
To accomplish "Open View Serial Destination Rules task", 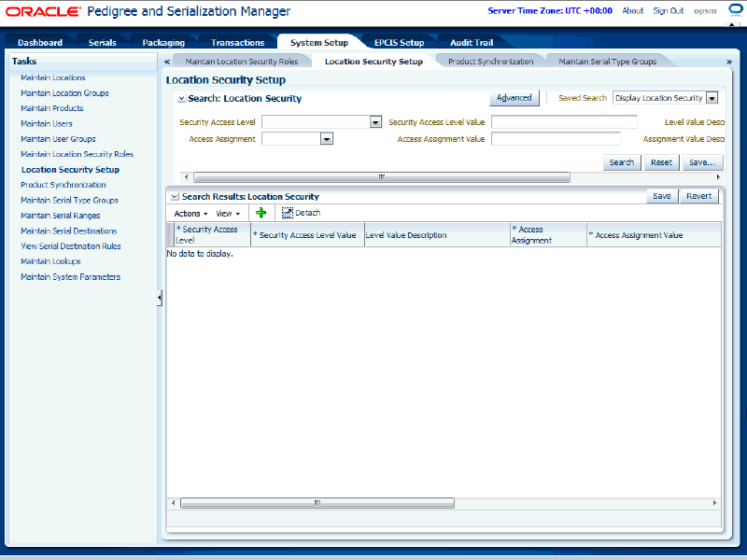I will (71, 246).
